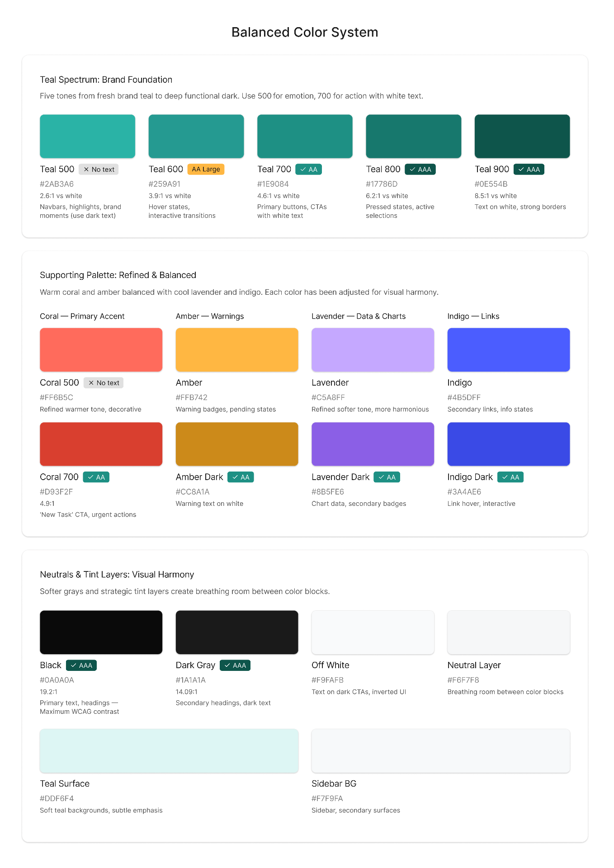Click the No text badge beside Teal 500
Viewport: 614px width, 868px height.
(99, 170)
